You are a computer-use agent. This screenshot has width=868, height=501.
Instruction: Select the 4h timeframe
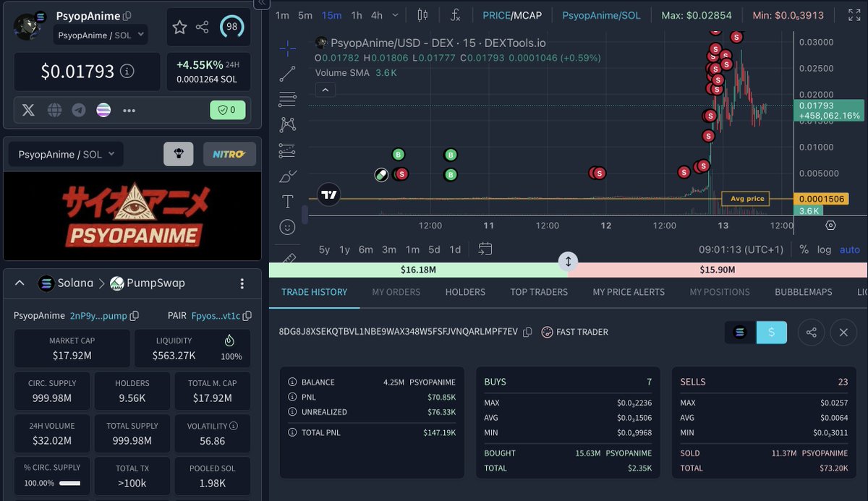click(x=377, y=15)
